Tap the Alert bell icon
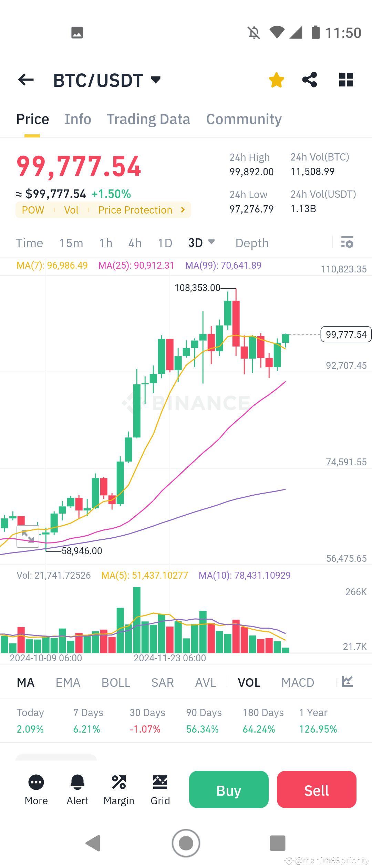The height and width of the screenshot is (868, 372). click(77, 789)
